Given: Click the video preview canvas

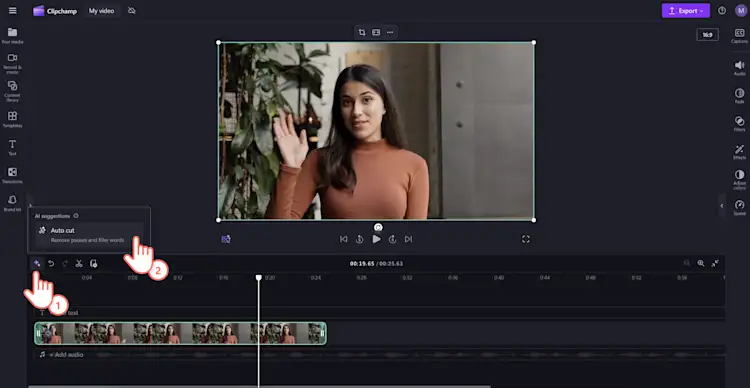Looking at the screenshot, I should tap(376, 131).
